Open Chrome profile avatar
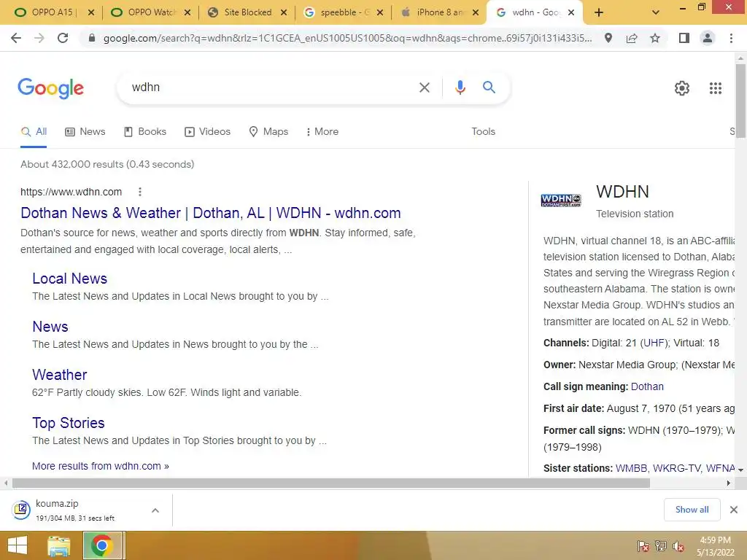This screenshot has height=560, width=747. coord(708,38)
